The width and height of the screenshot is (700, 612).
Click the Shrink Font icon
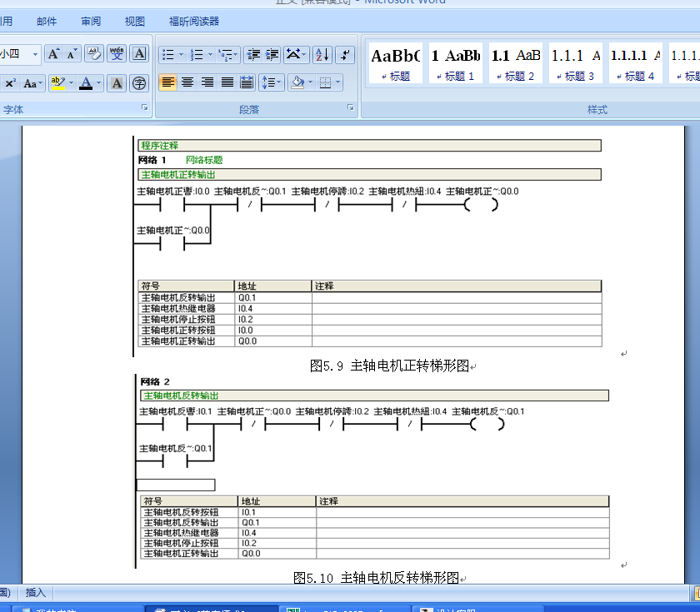point(72,54)
